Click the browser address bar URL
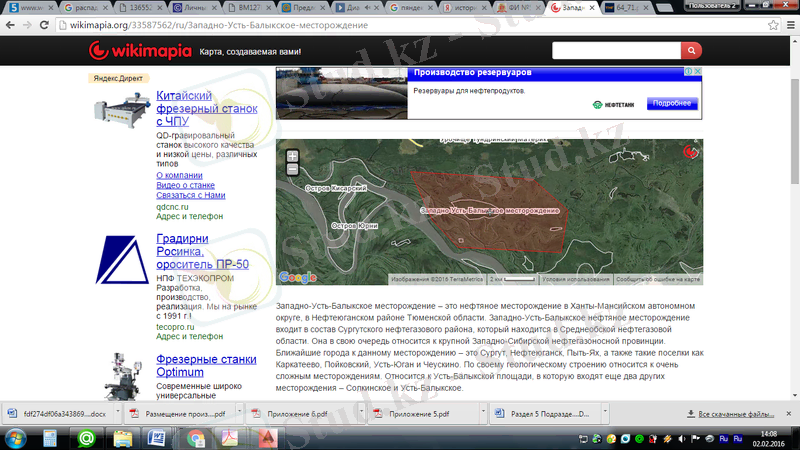Viewport: 800px width, 450px height. [250, 24]
